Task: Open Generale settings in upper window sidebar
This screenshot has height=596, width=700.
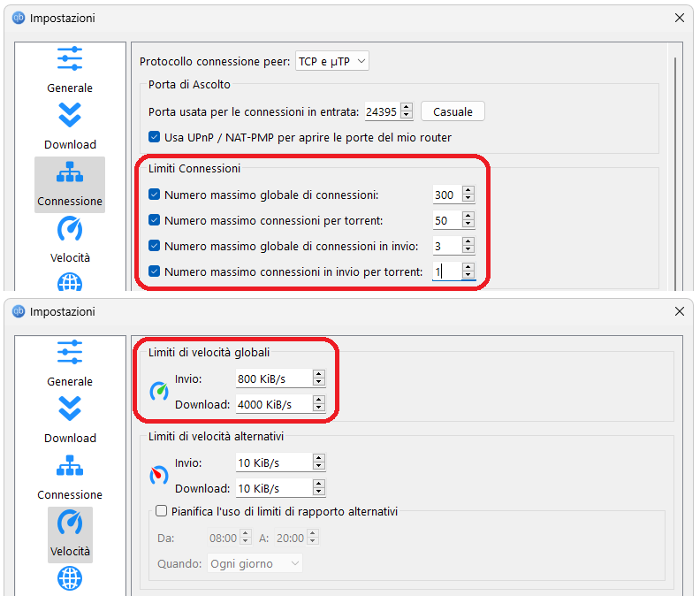Action: (70, 71)
